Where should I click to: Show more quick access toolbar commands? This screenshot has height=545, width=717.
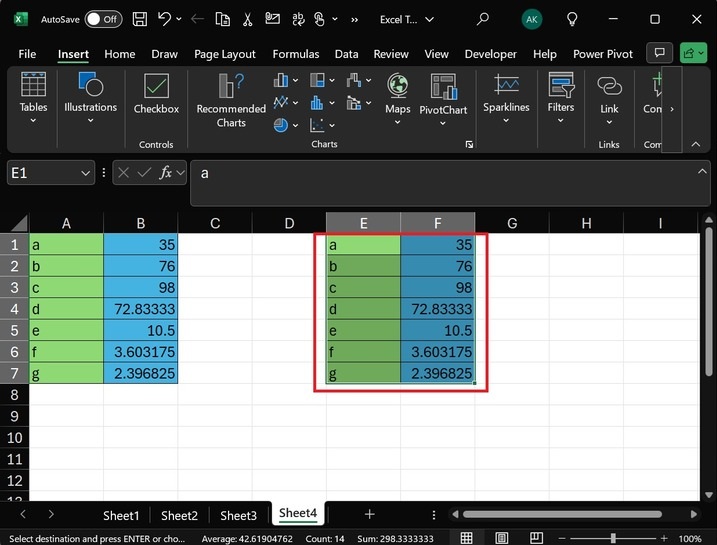(355, 19)
